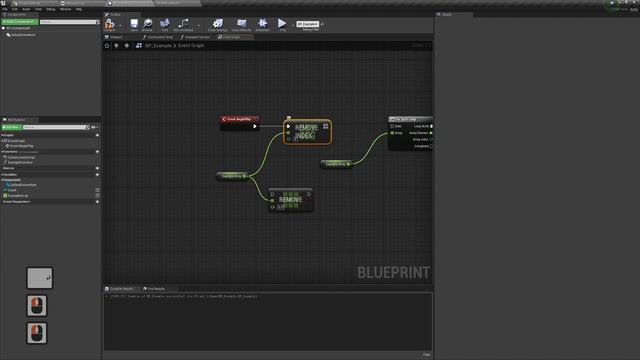Click the favorite star icon in graph bar

[x=107, y=46]
